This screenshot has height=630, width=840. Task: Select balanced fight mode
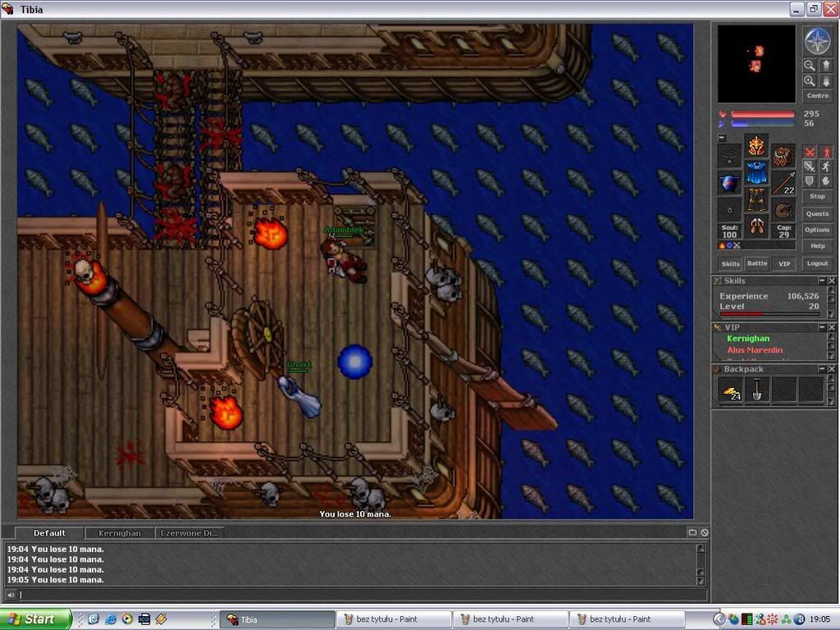pos(810,167)
